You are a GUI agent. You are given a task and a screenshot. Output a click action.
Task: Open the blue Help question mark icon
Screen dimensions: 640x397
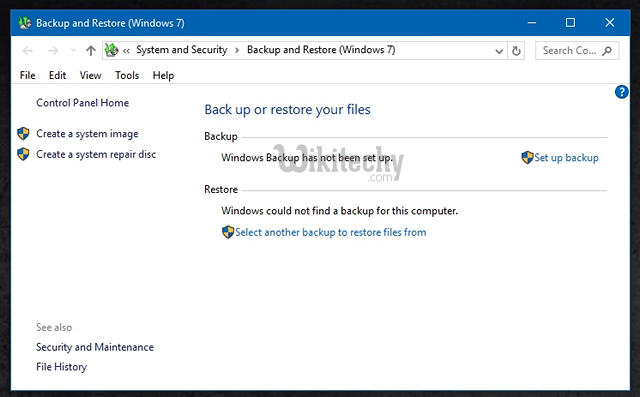click(x=621, y=92)
